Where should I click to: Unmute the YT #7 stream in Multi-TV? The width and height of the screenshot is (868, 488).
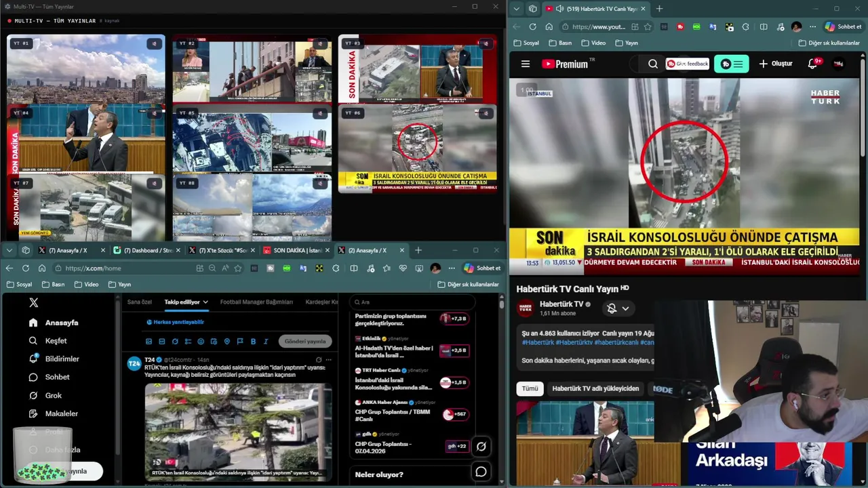click(x=155, y=183)
